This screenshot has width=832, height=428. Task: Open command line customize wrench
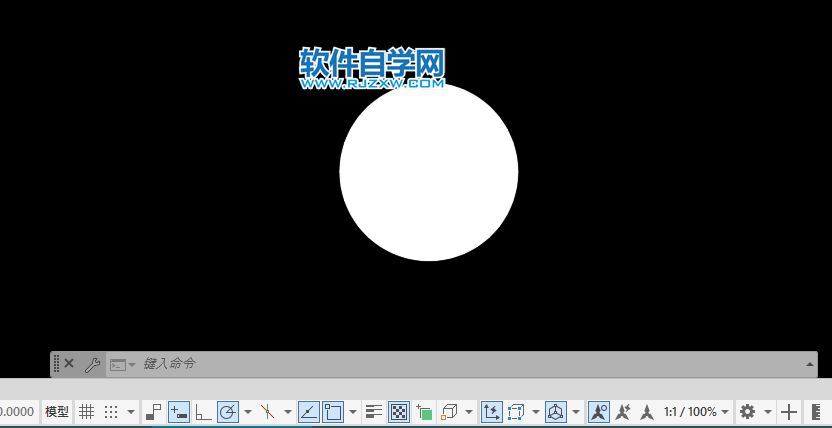pyautogui.click(x=92, y=364)
